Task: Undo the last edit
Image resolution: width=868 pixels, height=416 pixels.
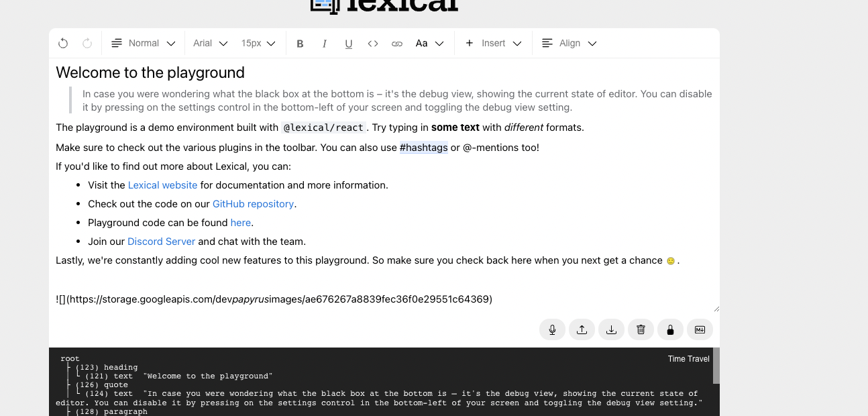Action: (63, 43)
